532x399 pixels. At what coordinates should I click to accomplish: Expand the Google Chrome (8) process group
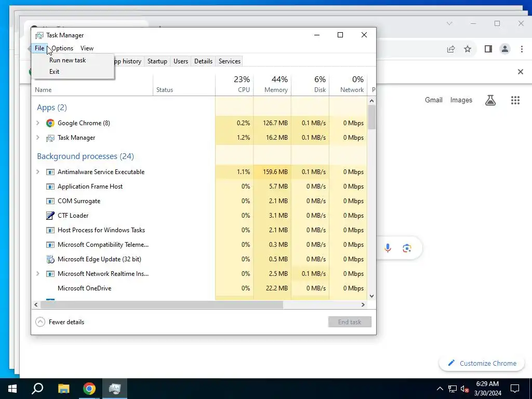click(x=38, y=123)
